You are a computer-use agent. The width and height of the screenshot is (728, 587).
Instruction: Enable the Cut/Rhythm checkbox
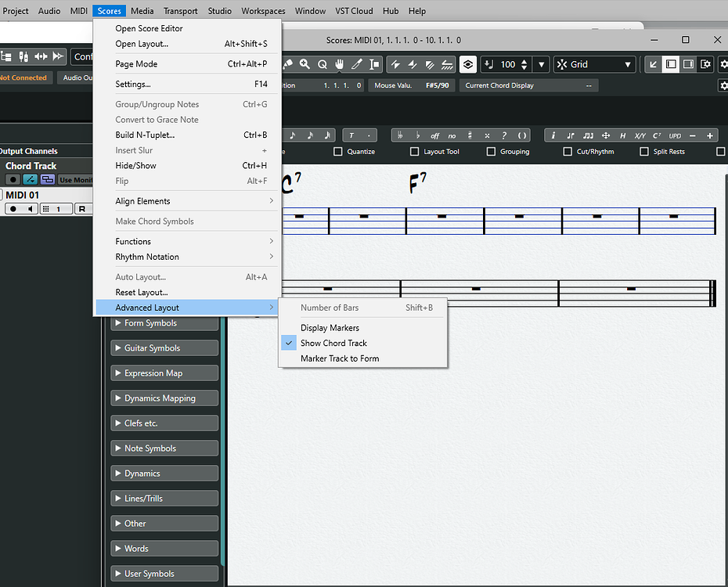click(567, 151)
